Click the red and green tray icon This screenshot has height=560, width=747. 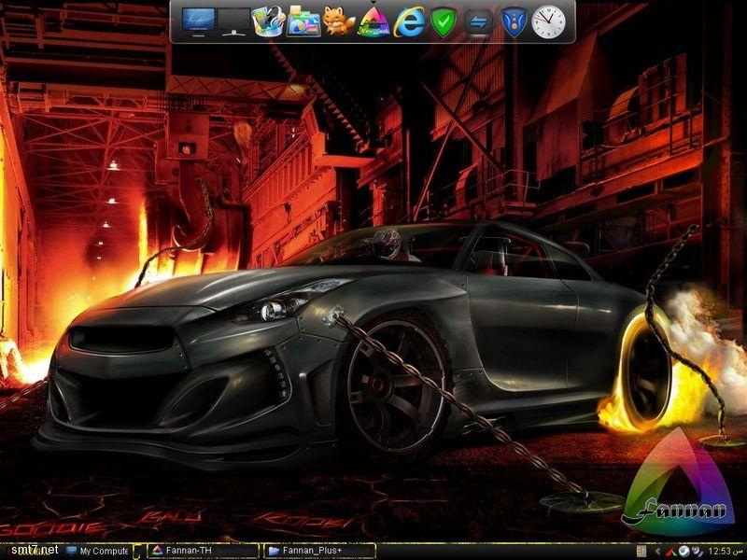coord(672,552)
